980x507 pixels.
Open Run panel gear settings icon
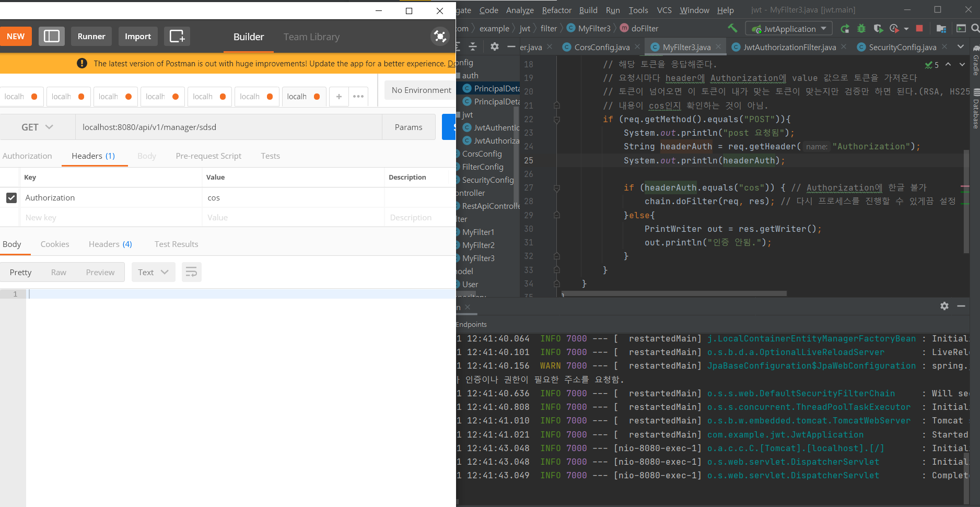[x=944, y=306]
